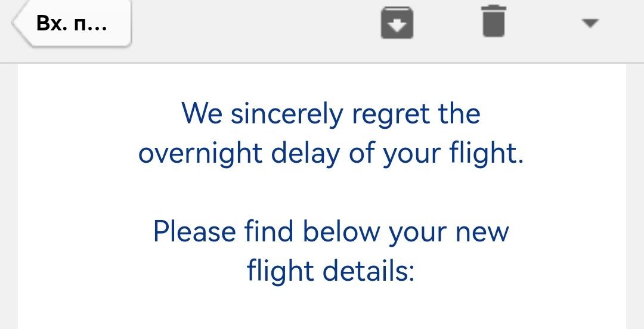Viewport: 644px width, 329px height.
Task: Click the line 'overnight delay of your flight.'
Action: click(x=331, y=153)
